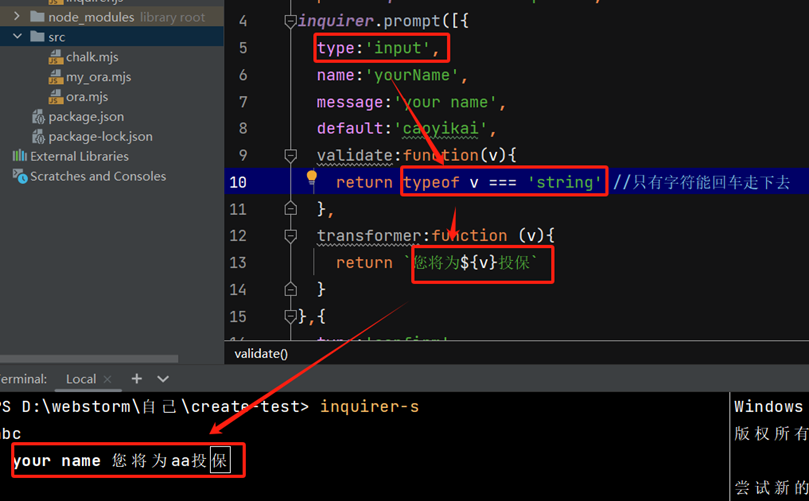This screenshot has height=501, width=809.
Task: Select Scratches and Consoles node
Action: tap(98, 176)
